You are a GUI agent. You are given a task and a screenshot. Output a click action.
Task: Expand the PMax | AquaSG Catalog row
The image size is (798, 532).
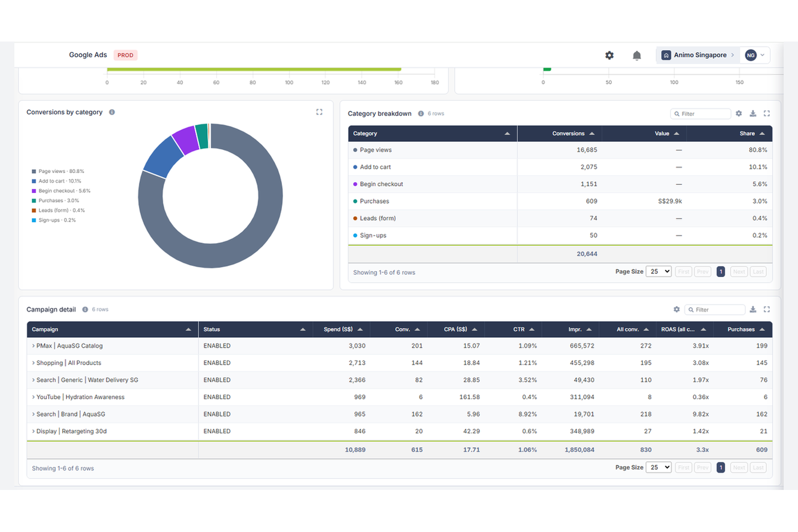[33, 346]
